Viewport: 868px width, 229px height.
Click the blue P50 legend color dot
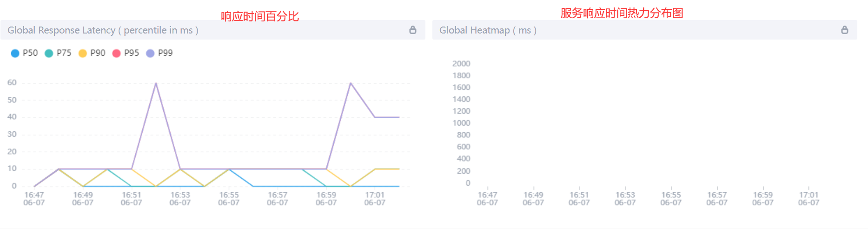[15, 54]
